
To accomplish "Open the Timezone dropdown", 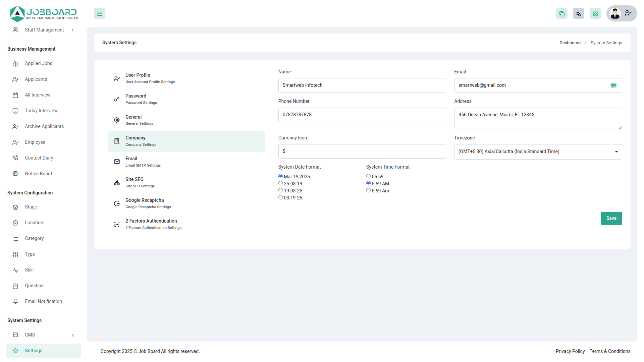I will [538, 152].
